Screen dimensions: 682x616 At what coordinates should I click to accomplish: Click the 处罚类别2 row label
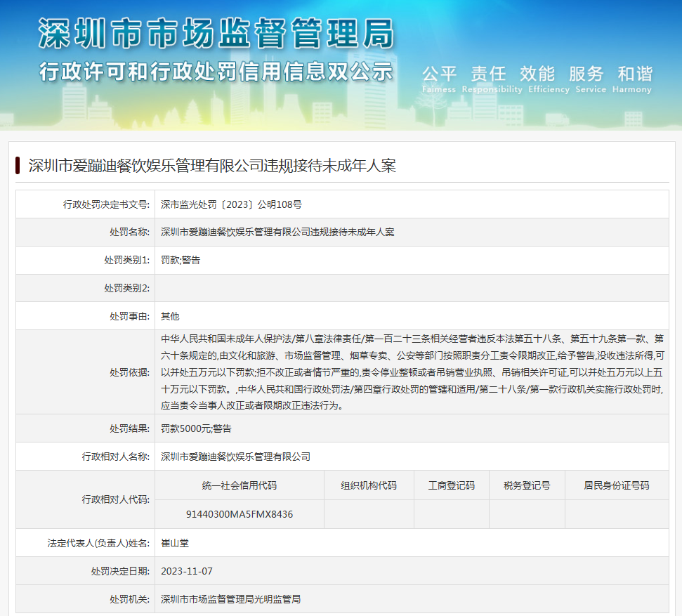coord(126,288)
